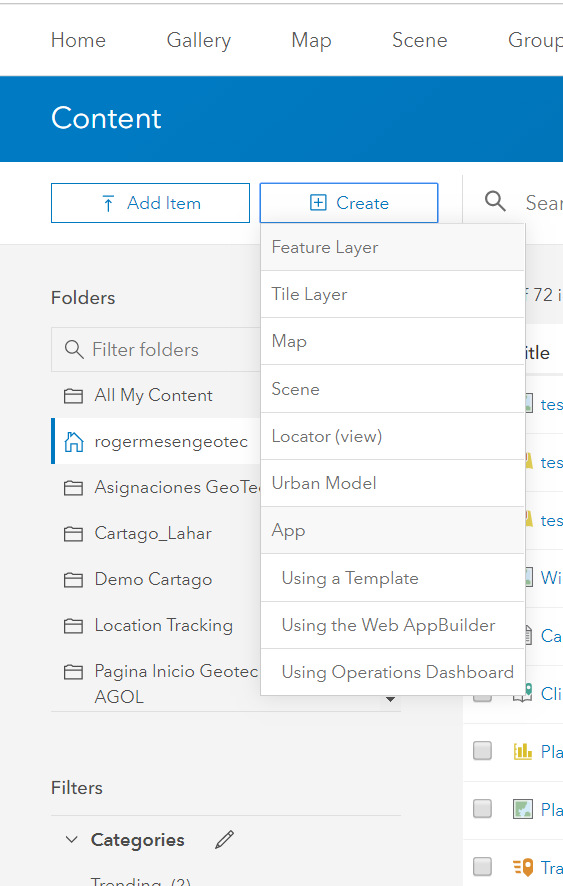Viewport: 563px width, 886px height.
Task: Tick the checkbox beside the chart item
Action: (x=482, y=751)
